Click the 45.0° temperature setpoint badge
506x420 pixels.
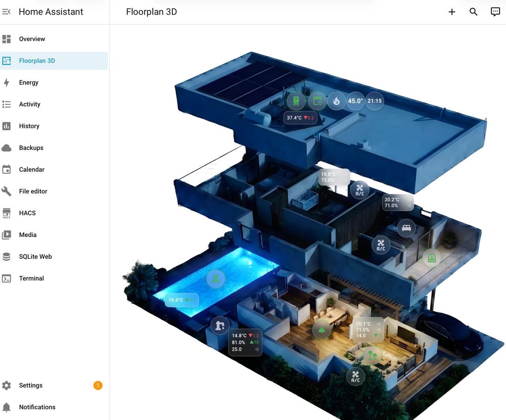coord(355,101)
